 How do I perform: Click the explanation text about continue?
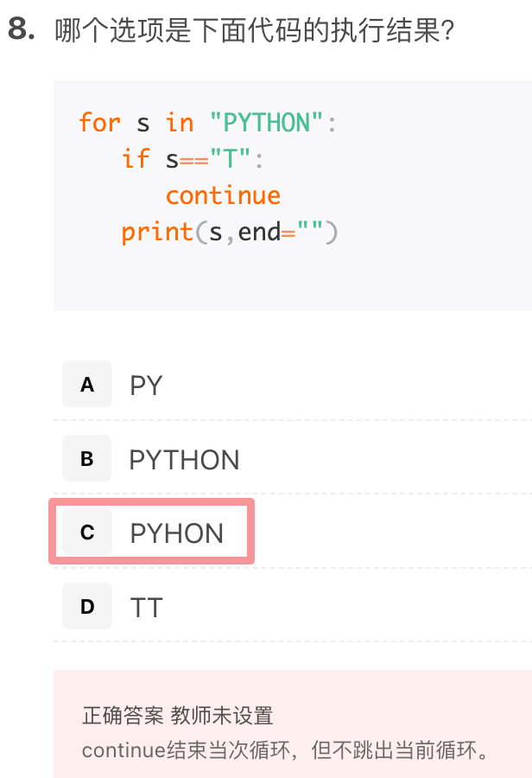286,749
